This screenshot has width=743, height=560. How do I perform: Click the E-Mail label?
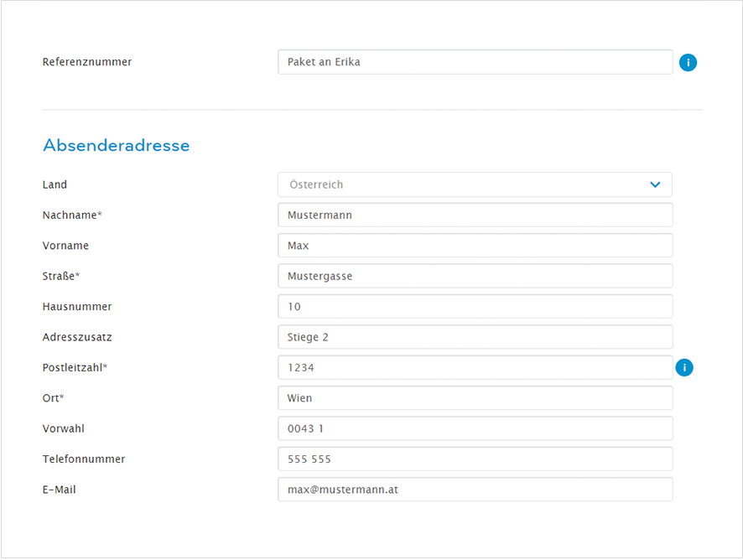point(60,490)
